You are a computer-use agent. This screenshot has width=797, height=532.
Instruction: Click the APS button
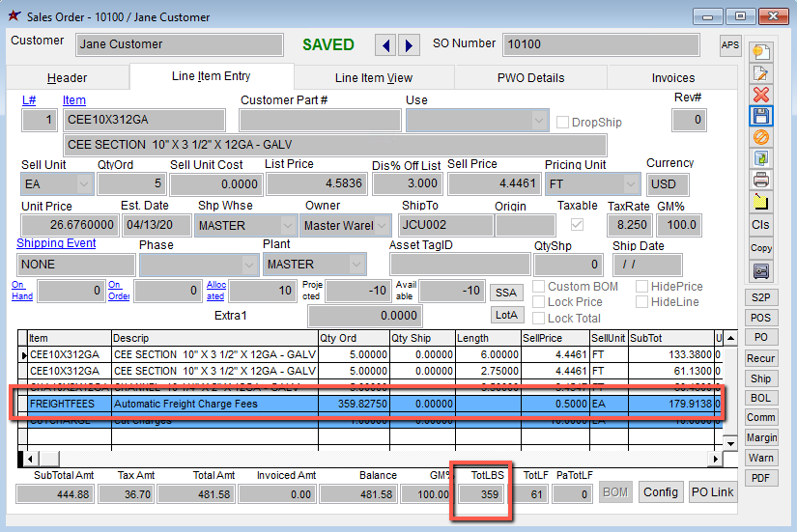(x=730, y=45)
